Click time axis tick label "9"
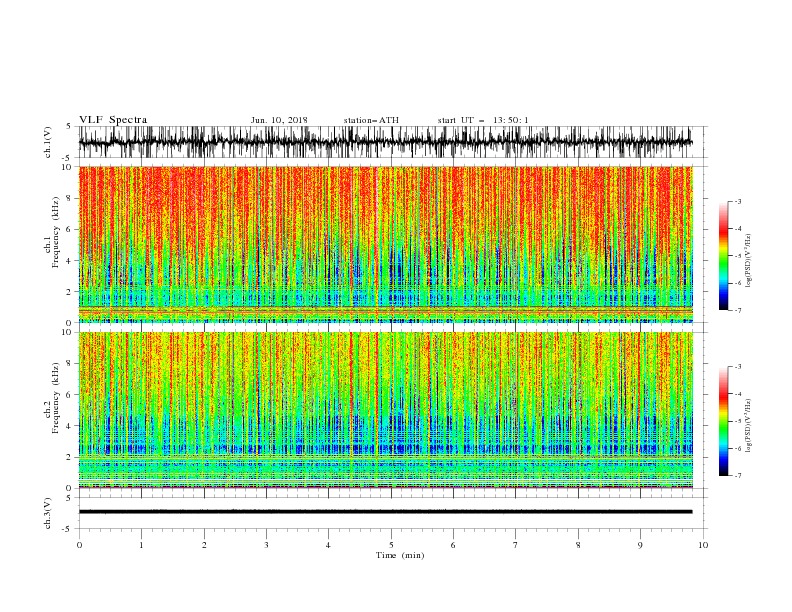 [640, 545]
